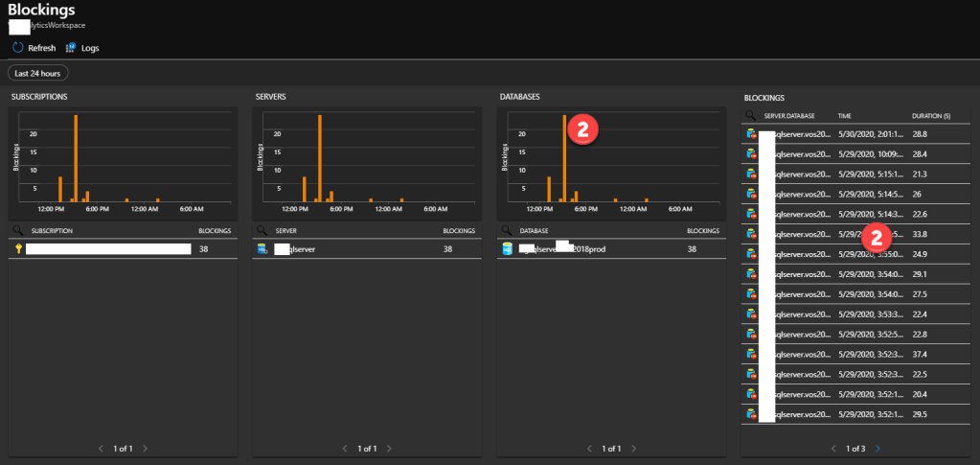The height and width of the screenshot is (465, 980).
Task: Click the search icon above the Database column
Action: 507,231
